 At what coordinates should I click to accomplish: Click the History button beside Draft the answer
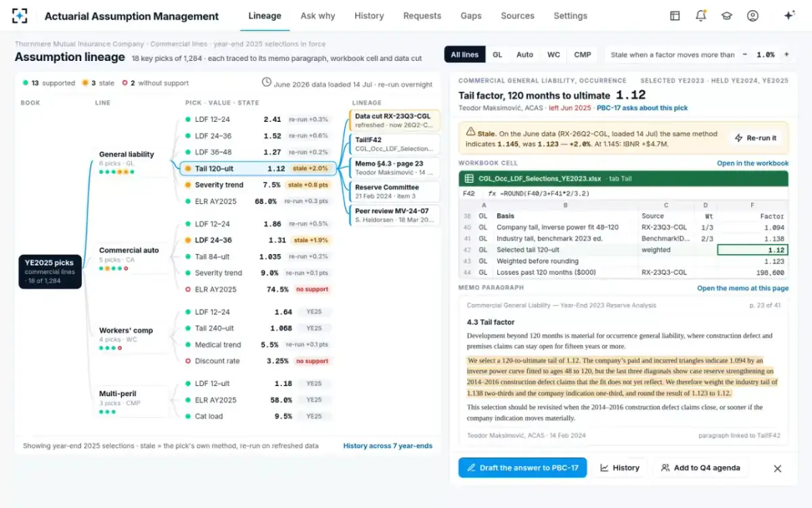point(620,468)
